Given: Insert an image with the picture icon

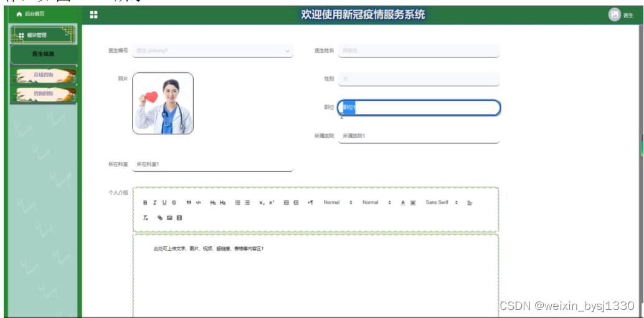Looking at the screenshot, I should click(x=169, y=218).
